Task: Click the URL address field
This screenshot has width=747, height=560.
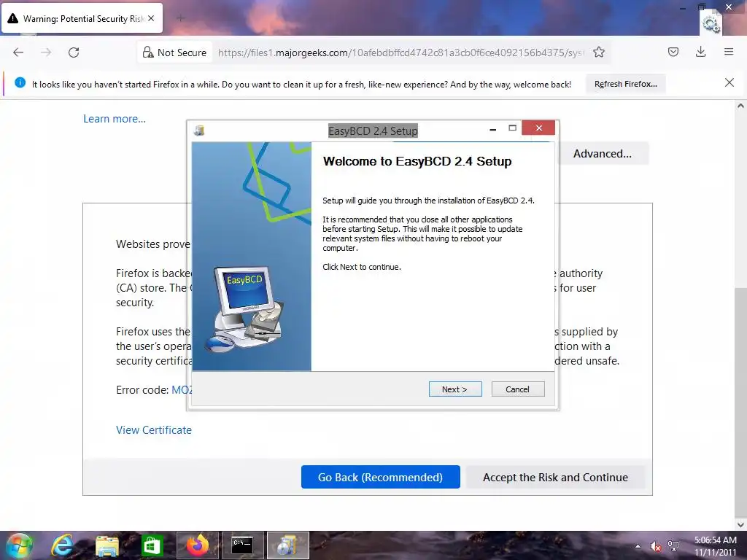Action: point(400,52)
